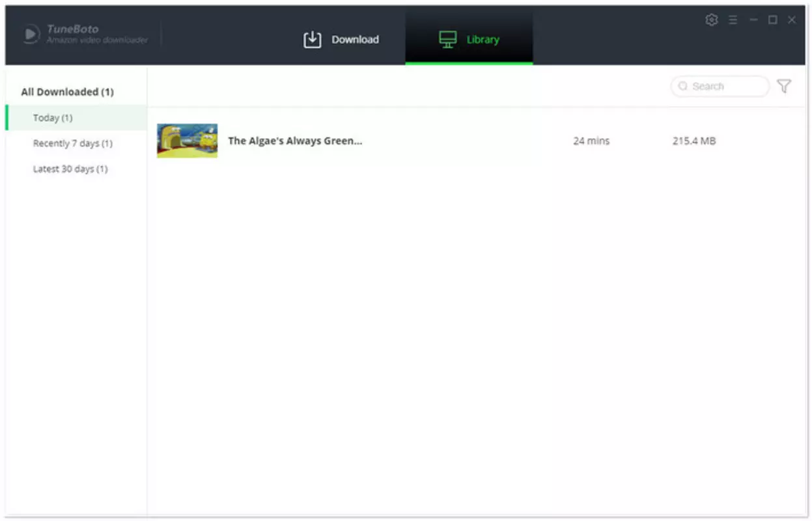Click the 24 mins duration value
This screenshot has width=812, height=521.
coord(591,141)
